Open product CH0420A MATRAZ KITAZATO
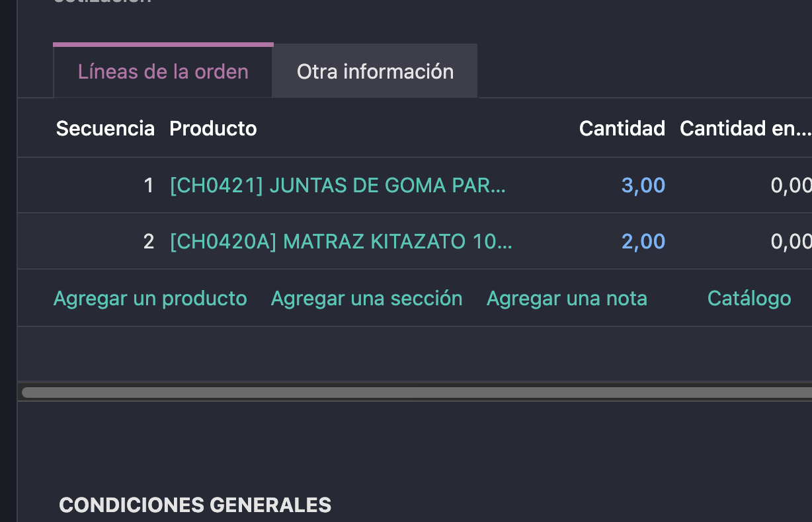Viewport: 812px width, 522px height. (x=341, y=242)
